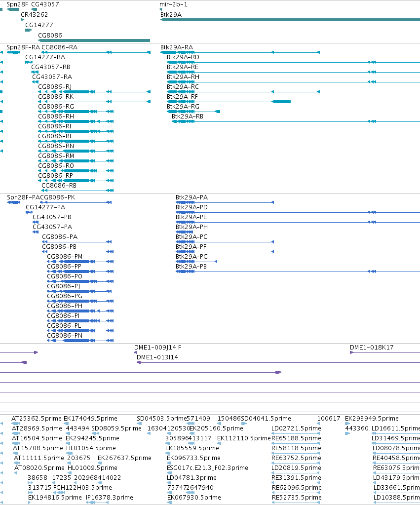Viewport: 420px width, 505px height.
Task: Click protein CG43057-PB label
Action: point(52,217)
